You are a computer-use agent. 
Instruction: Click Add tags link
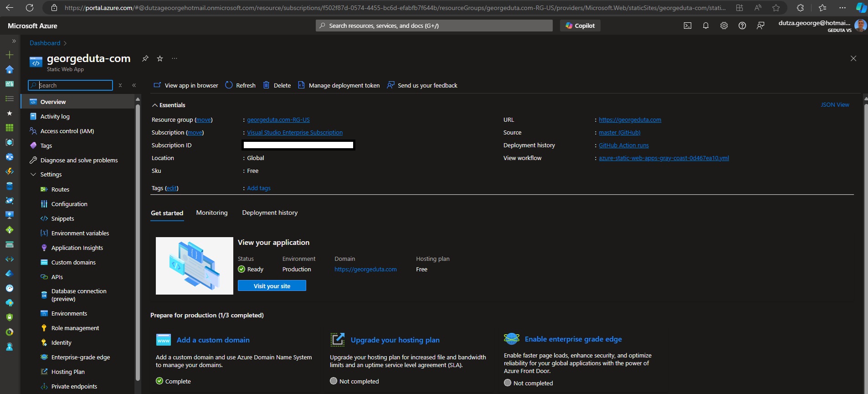(259, 188)
